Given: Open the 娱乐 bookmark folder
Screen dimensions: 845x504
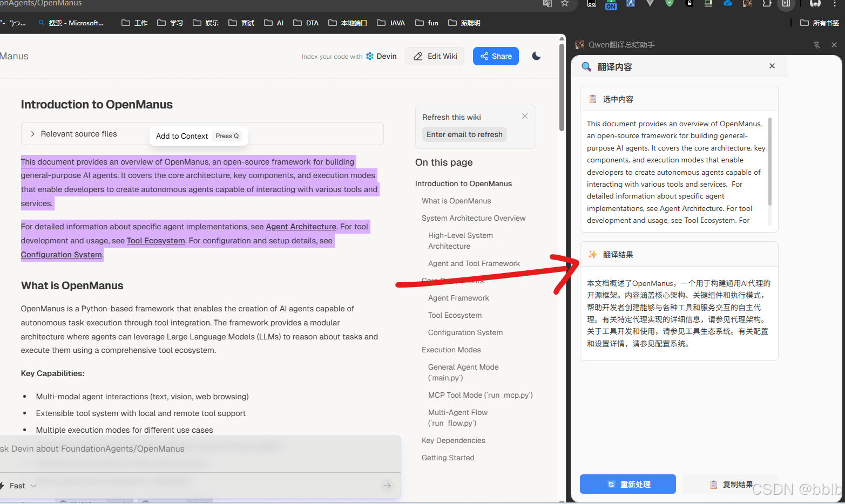Looking at the screenshot, I should coord(206,23).
